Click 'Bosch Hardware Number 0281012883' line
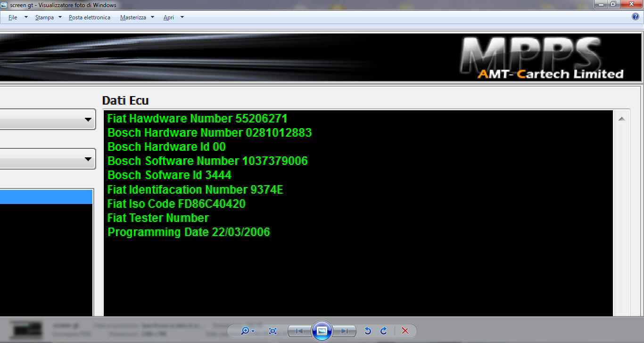This screenshot has height=343, width=644. [210, 132]
